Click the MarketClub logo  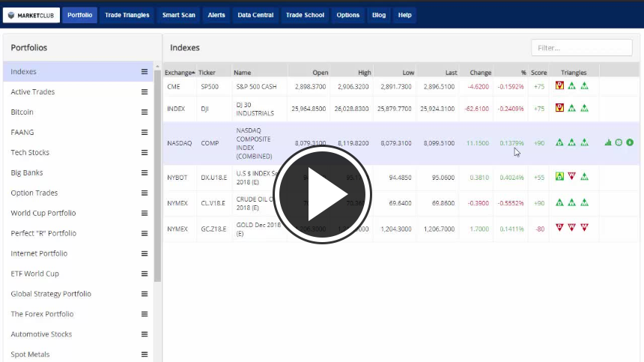point(31,15)
